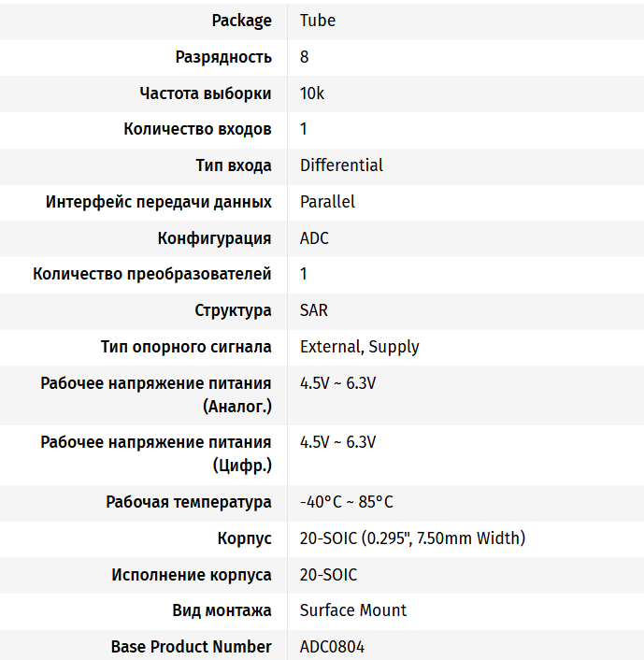The image size is (644, 660).
Task: Click the "20-SOIC (0.295", 7.50mm Width)" value
Action: coord(412,538)
